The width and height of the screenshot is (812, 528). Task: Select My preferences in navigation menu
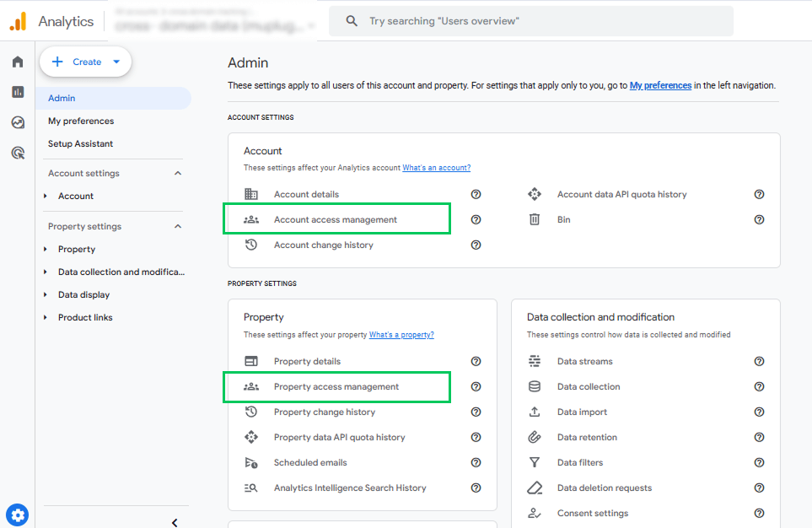pos(81,121)
